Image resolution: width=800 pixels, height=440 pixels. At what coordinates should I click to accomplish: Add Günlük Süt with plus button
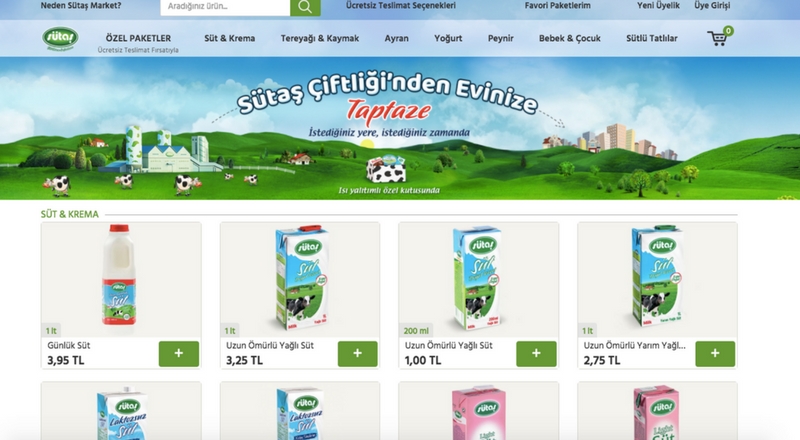point(179,353)
